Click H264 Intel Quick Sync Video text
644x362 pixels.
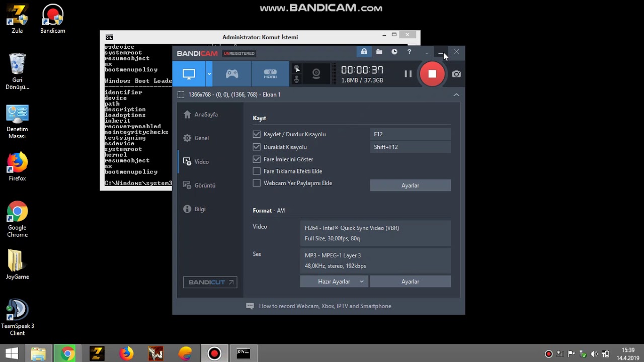pyautogui.click(x=352, y=228)
